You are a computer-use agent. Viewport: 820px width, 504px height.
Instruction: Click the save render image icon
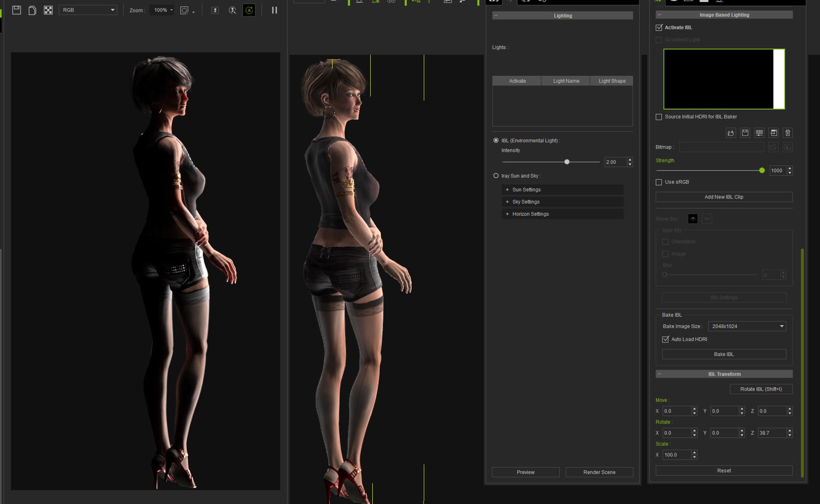[16, 10]
